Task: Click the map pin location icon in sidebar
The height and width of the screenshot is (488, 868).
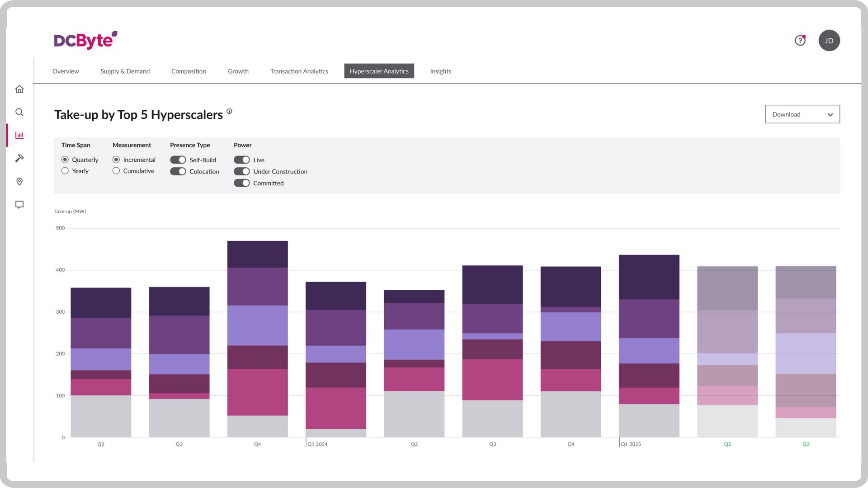Action: pyautogui.click(x=19, y=181)
